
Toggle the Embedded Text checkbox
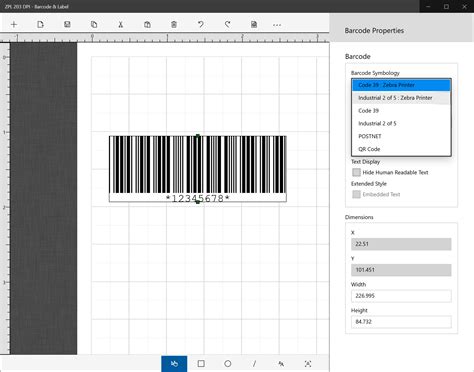click(356, 194)
